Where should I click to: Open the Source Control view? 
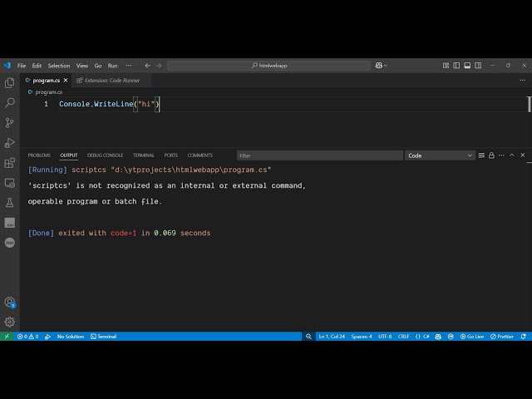(9, 122)
